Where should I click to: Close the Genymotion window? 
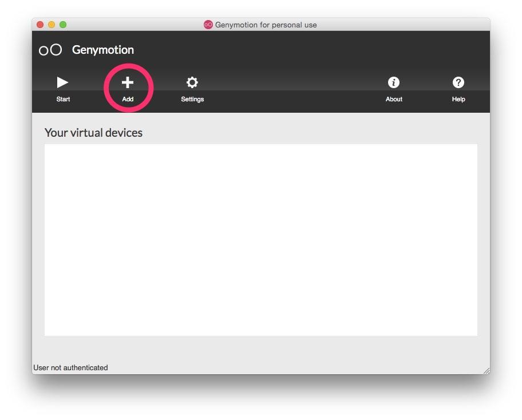tap(40, 25)
